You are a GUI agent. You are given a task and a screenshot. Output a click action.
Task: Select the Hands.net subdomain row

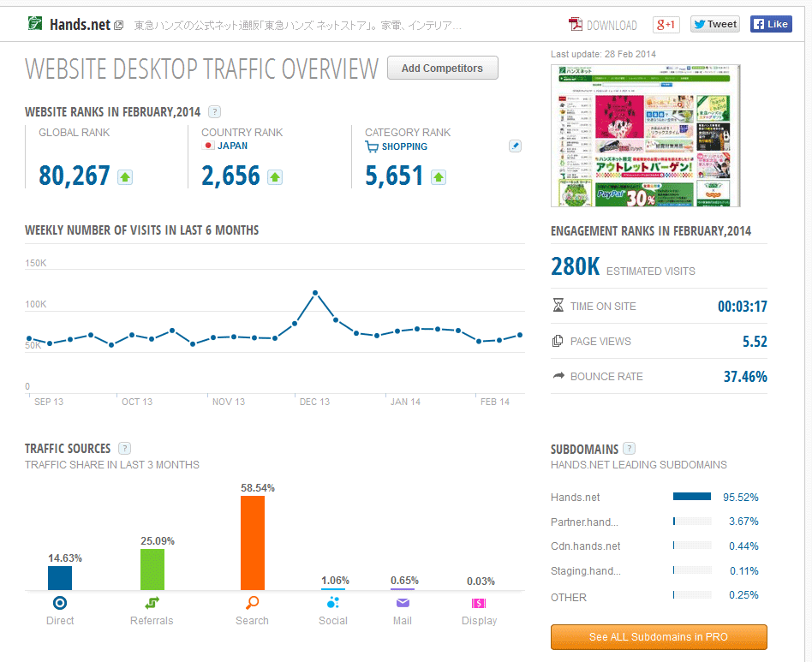(x=654, y=497)
